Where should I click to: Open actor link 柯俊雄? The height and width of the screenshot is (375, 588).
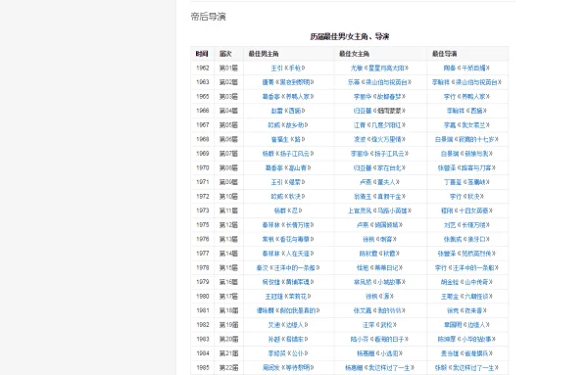click(x=271, y=282)
